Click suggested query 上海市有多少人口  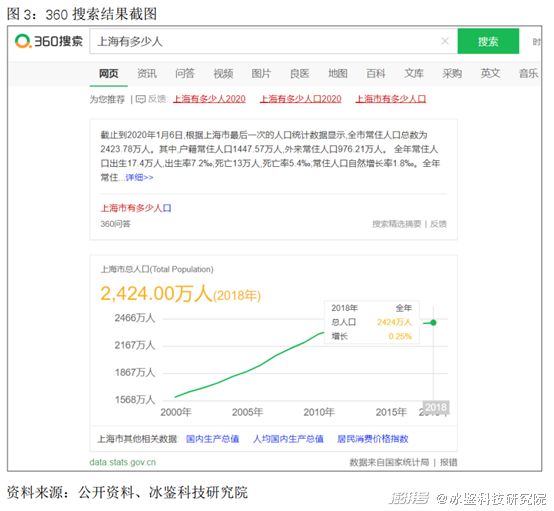pyautogui.click(x=391, y=99)
